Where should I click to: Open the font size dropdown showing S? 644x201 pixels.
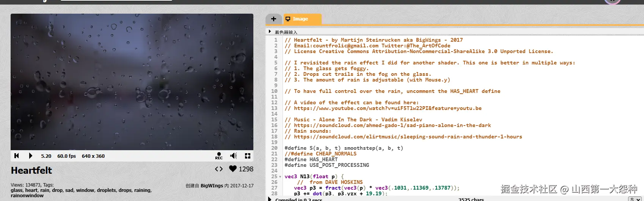pyautogui.click(x=635, y=199)
